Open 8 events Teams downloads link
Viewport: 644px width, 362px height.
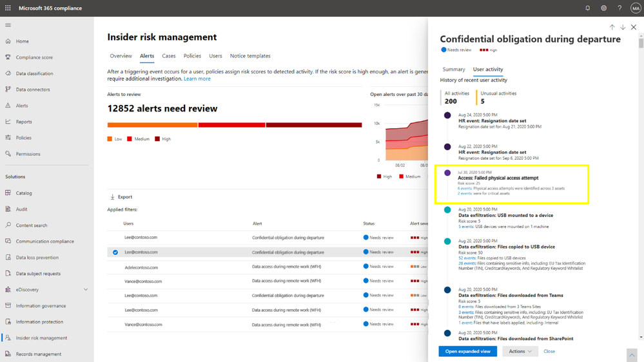click(465, 307)
